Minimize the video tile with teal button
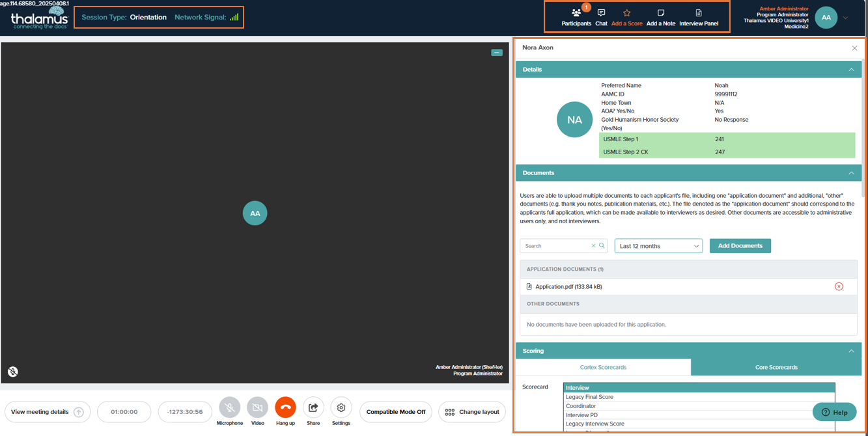This screenshot has height=436, width=868. (497, 53)
